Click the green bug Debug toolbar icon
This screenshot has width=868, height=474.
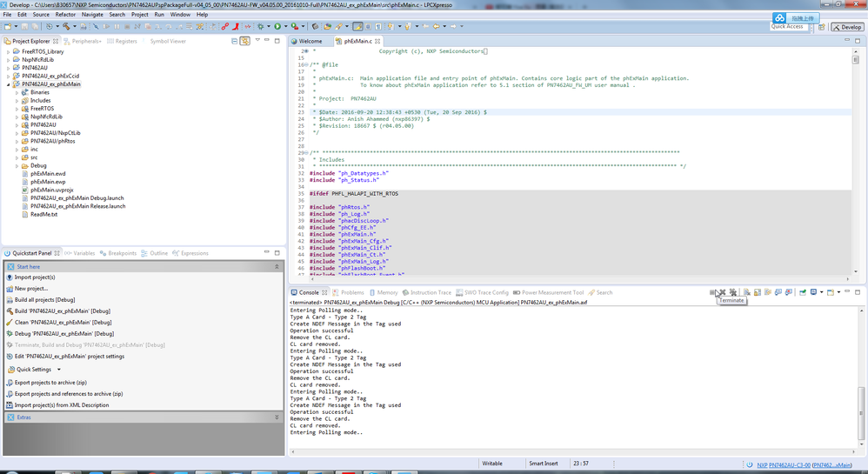tap(260, 26)
